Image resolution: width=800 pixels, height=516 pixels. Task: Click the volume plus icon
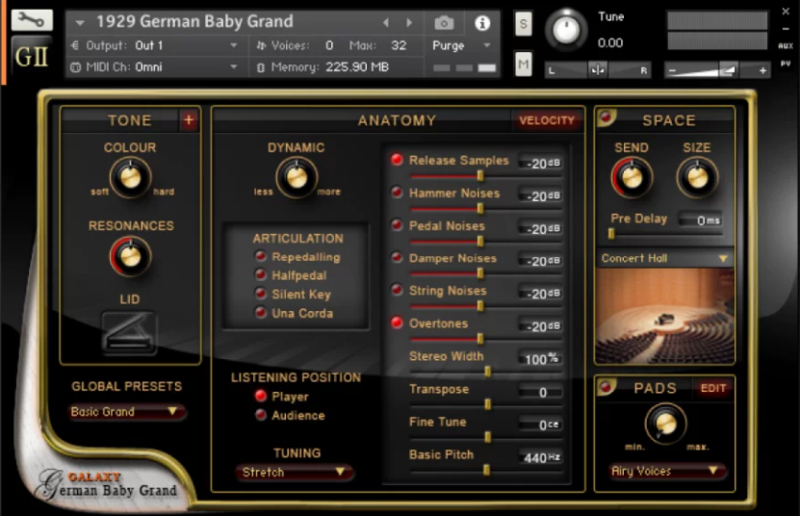point(762,70)
